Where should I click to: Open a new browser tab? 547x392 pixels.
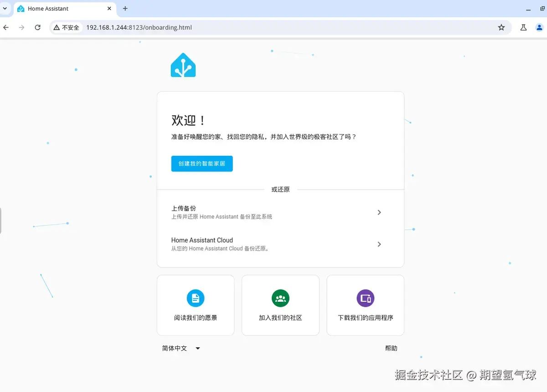pos(125,8)
